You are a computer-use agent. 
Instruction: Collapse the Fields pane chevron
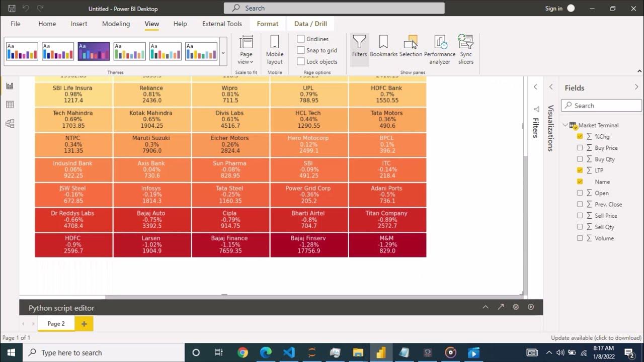pos(636,87)
